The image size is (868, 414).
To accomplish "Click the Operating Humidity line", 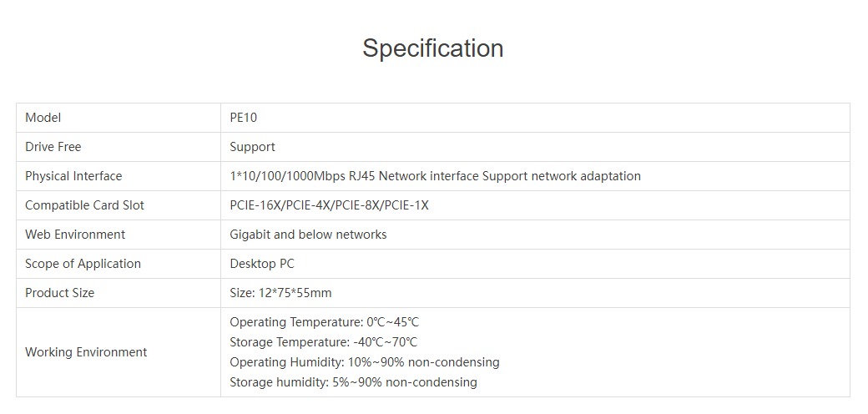I will click(364, 362).
